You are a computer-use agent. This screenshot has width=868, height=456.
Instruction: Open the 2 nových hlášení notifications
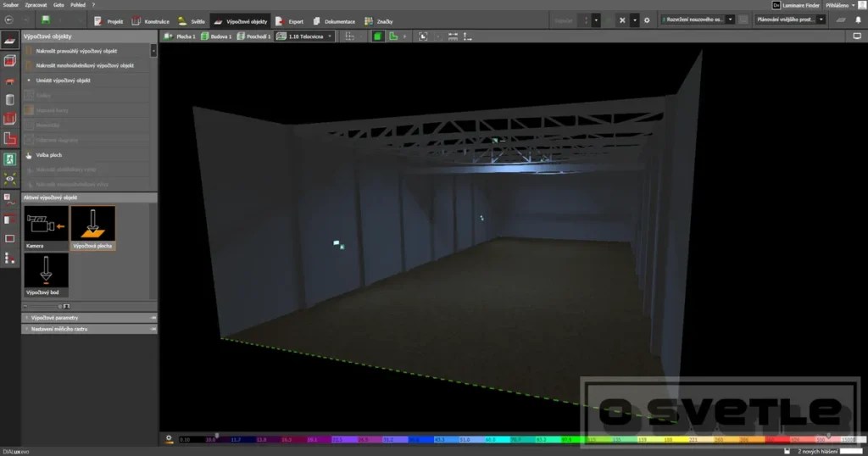818,452
